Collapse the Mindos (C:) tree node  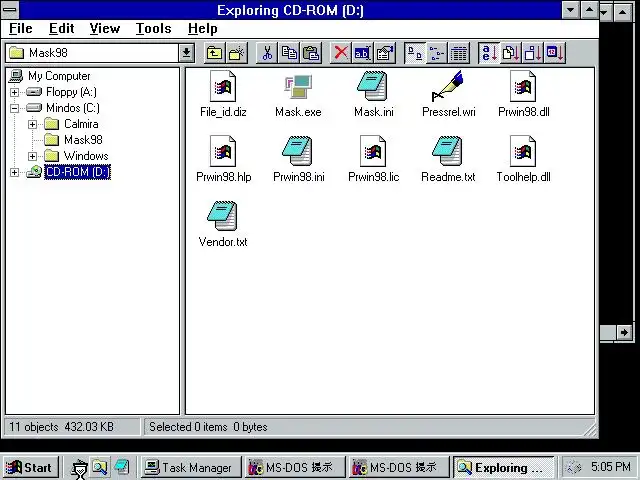point(14,108)
